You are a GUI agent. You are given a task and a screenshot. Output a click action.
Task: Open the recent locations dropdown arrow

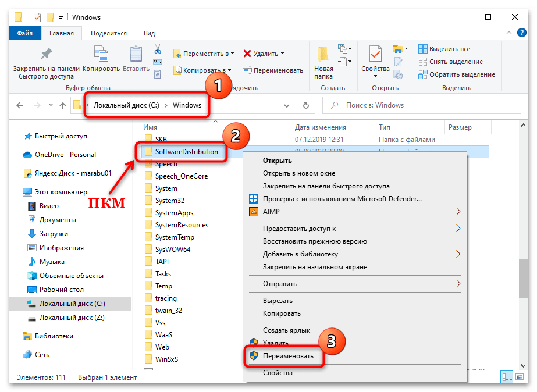click(51, 105)
